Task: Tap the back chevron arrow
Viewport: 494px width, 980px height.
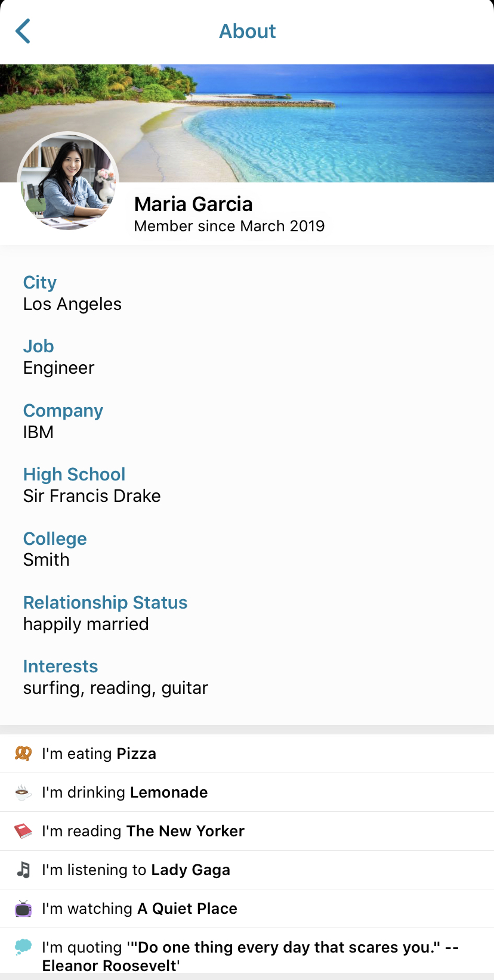Action: click(23, 31)
